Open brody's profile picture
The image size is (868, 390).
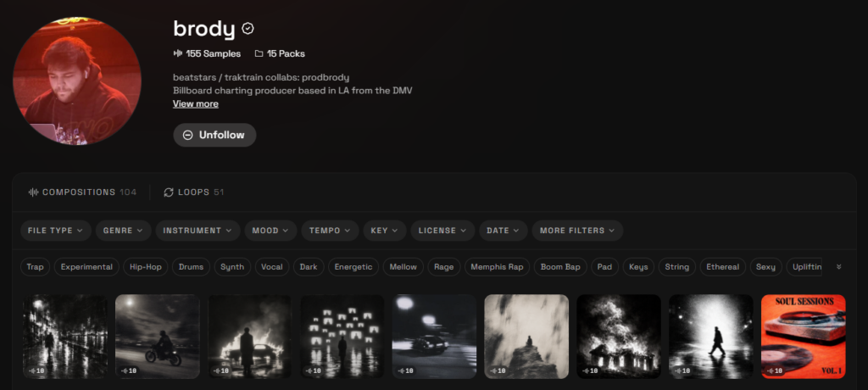77,81
